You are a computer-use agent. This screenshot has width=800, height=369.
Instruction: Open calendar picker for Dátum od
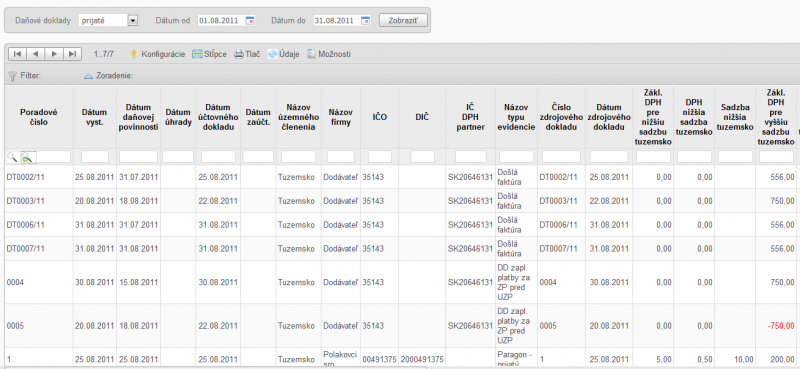pos(250,21)
